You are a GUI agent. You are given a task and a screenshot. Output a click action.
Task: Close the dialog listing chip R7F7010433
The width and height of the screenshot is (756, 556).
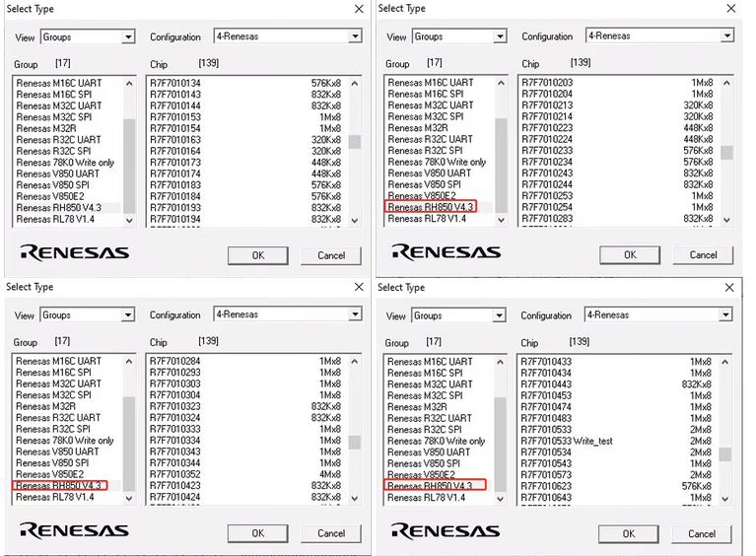point(729,288)
